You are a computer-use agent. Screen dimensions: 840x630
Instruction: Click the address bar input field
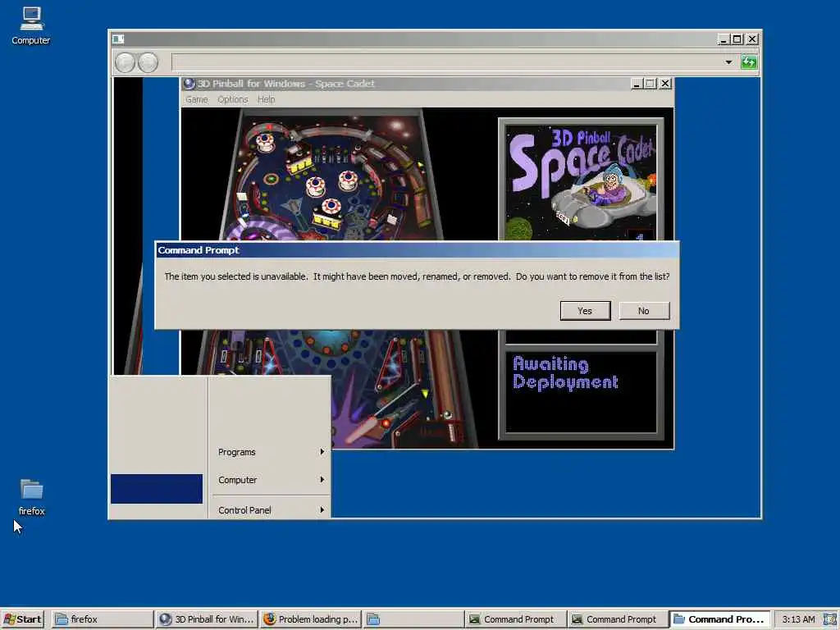point(447,62)
